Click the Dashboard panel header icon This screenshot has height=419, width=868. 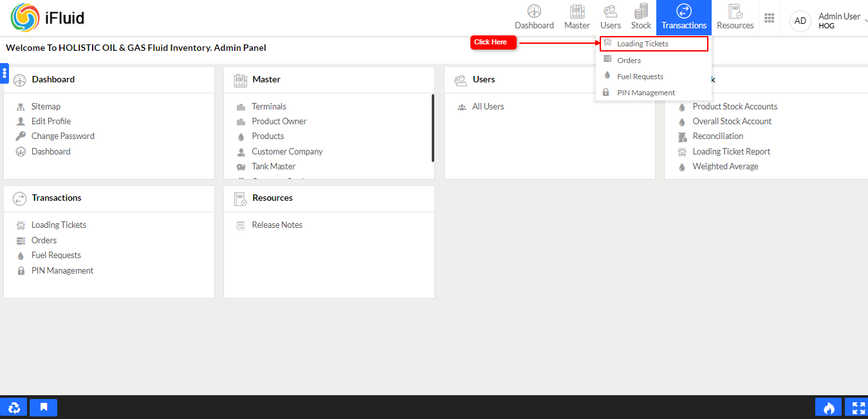[x=19, y=80]
